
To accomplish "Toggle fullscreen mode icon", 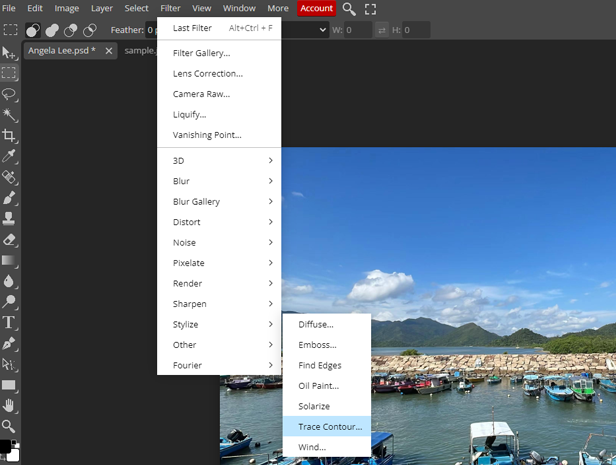I will [x=370, y=9].
